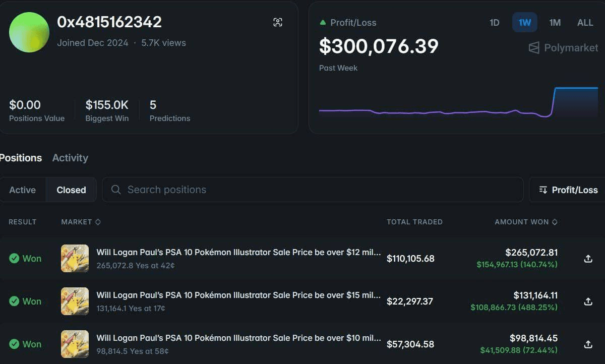Click the profile scan icon near the username
The image size is (605, 364).
(x=278, y=22)
